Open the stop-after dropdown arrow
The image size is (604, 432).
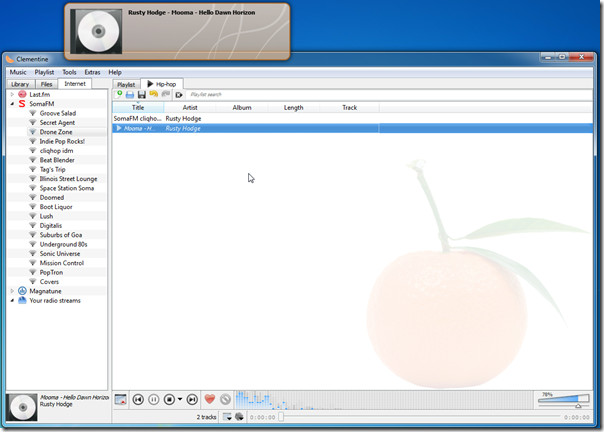(180, 400)
